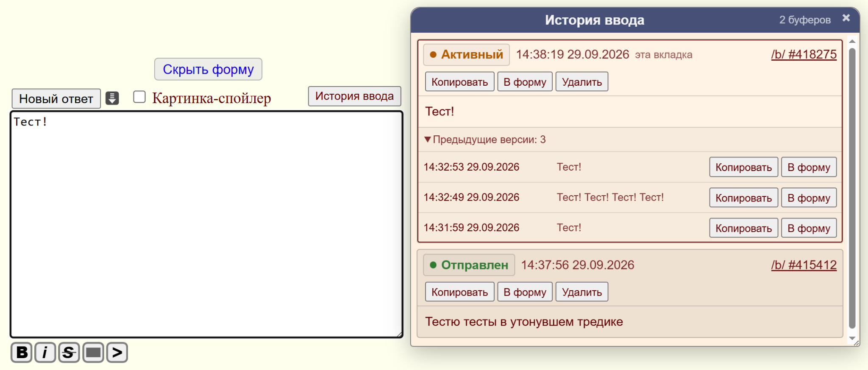Load Отправлен buffer with В форму
The height and width of the screenshot is (370, 868).
click(525, 292)
